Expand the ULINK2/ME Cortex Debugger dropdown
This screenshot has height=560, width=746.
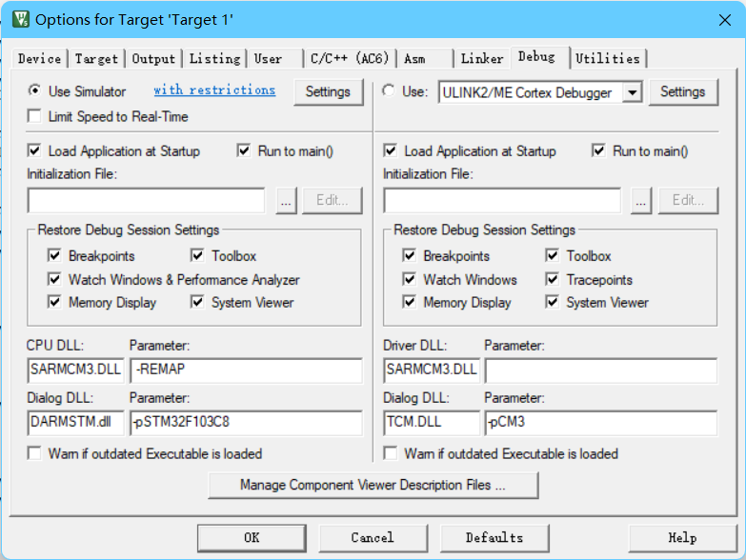point(633,92)
